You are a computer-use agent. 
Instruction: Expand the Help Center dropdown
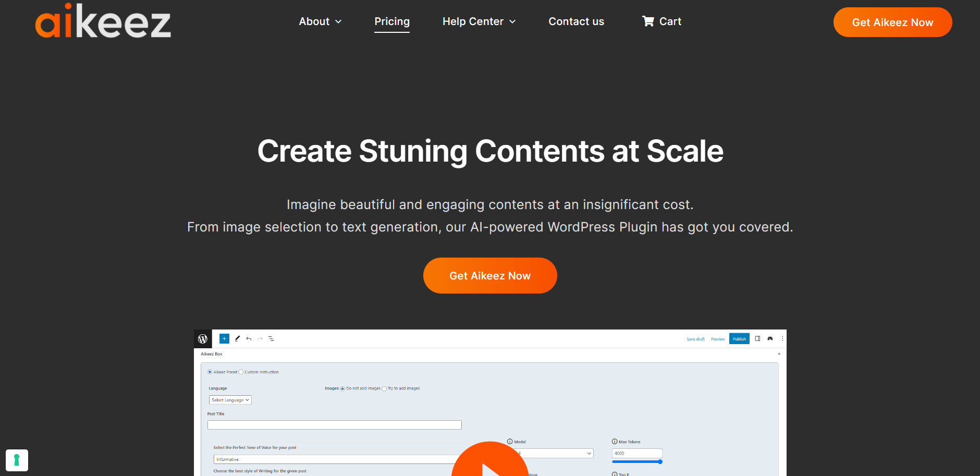point(479,21)
